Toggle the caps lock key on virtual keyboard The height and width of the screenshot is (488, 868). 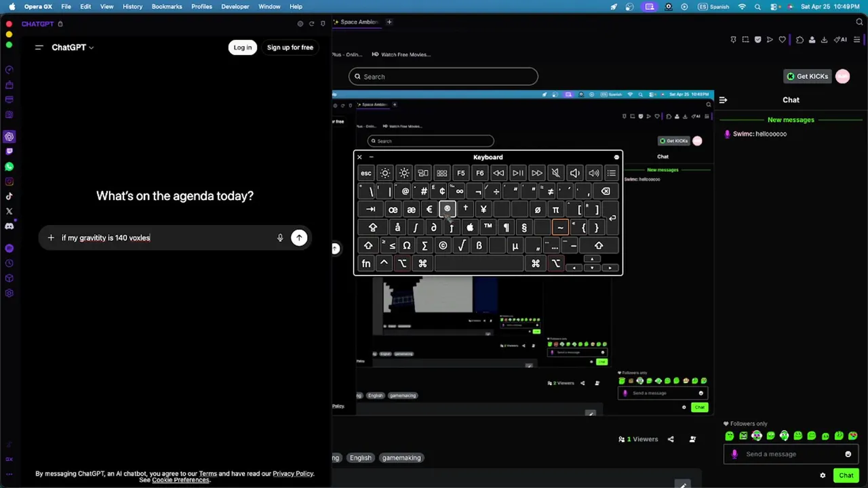(x=372, y=228)
